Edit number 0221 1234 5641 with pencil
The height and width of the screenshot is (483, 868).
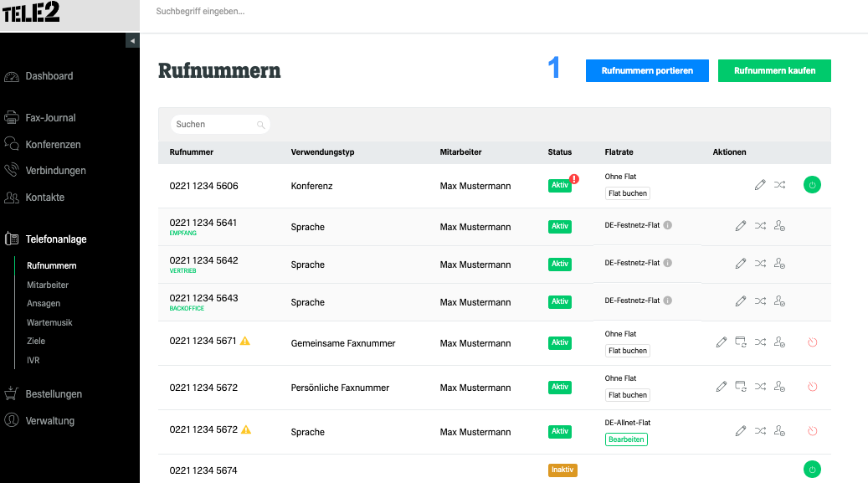[741, 226]
